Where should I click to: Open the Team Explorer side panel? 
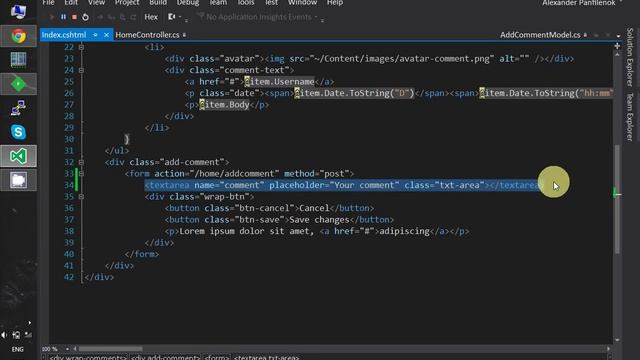630,117
